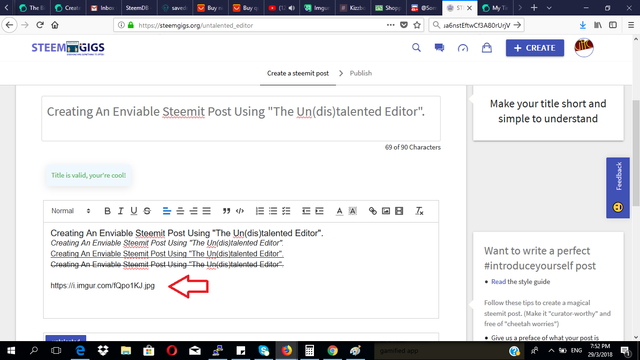This screenshot has width=640, height=360.
Task: Open the imgur.com image URL text
Action: 102,286
